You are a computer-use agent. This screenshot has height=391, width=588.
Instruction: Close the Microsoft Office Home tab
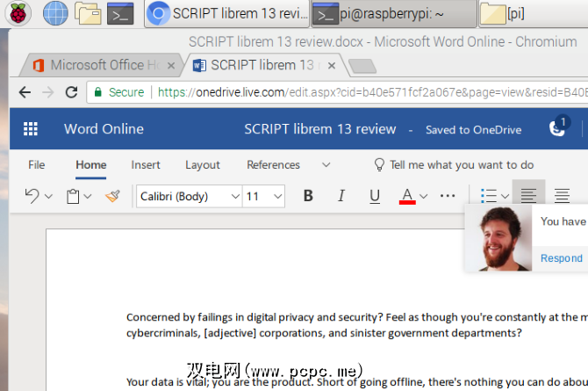point(171,66)
